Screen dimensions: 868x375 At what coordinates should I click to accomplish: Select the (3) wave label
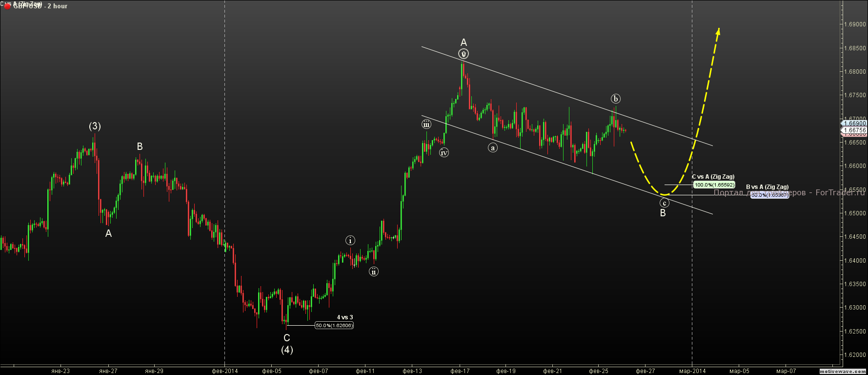point(95,126)
